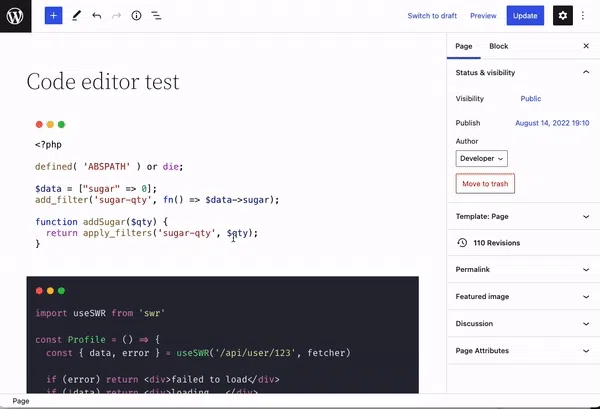Click the useSWR('/api/user/123' line
This screenshot has width=600, height=409.
pyautogui.click(x=198, y=353)
